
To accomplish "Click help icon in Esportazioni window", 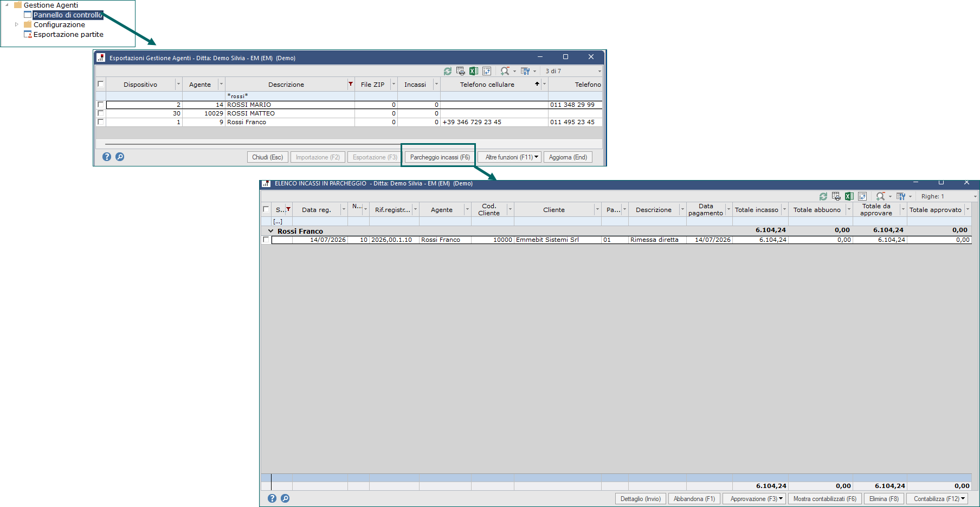I will point(107,157).
